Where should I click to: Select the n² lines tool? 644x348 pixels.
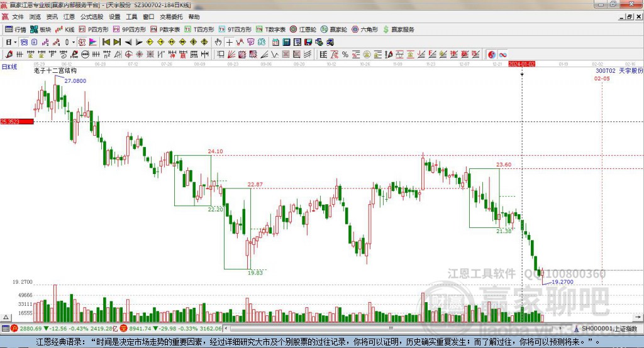click(x=107, y=54)
